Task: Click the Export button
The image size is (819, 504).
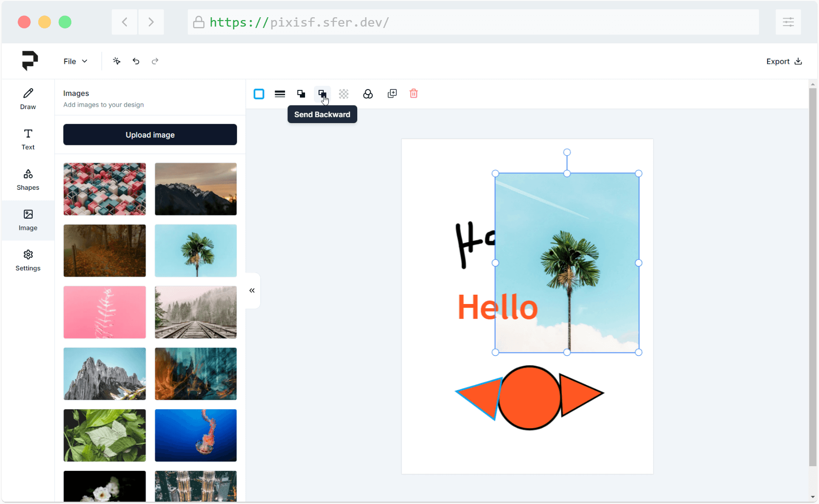Action: (x=784, y=61)
